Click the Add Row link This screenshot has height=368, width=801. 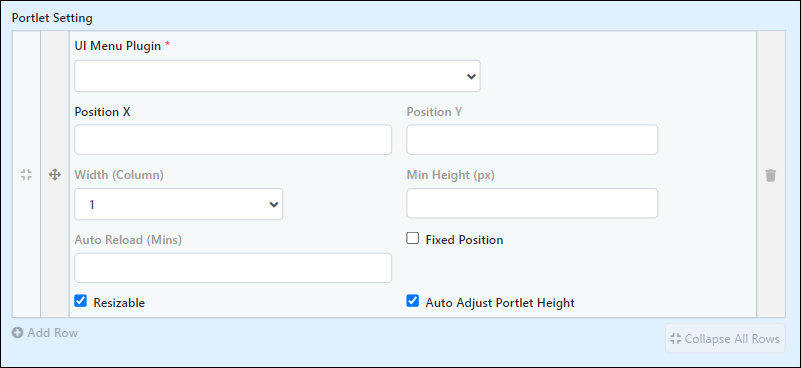pyautogui.click(x=45, y=333)
